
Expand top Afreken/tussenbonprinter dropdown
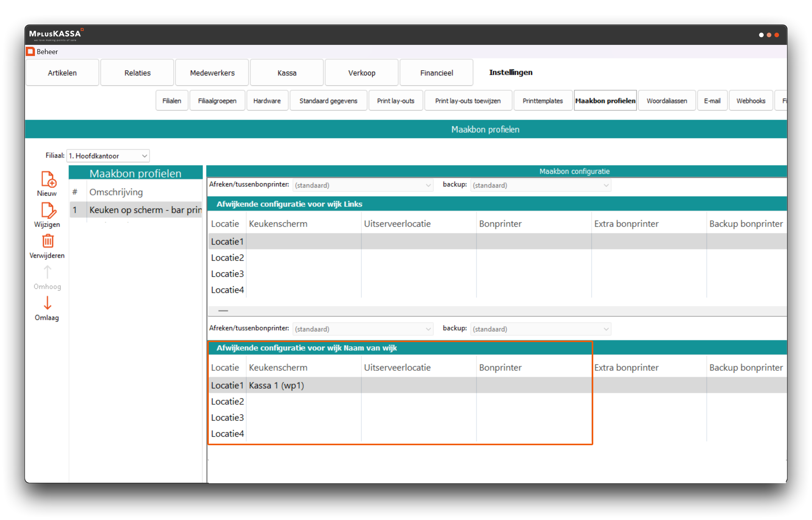tap(363, 185)
